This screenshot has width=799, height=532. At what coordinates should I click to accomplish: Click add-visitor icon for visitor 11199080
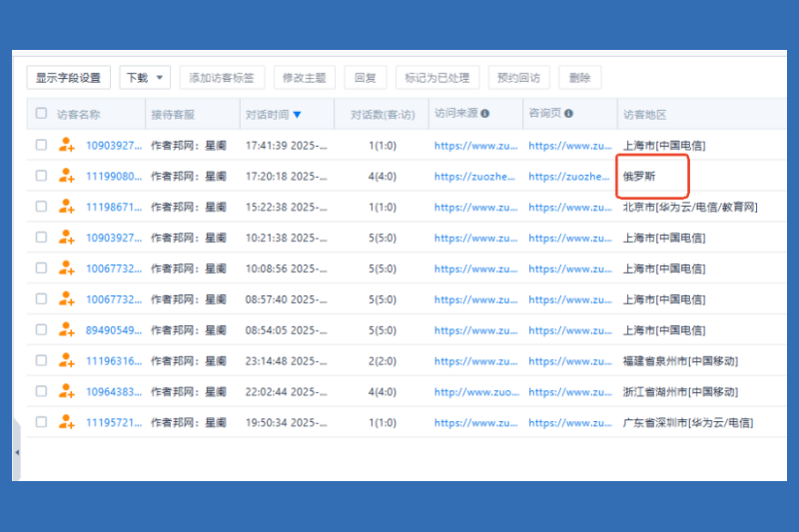pyautogui.click(x=67, y=176)
